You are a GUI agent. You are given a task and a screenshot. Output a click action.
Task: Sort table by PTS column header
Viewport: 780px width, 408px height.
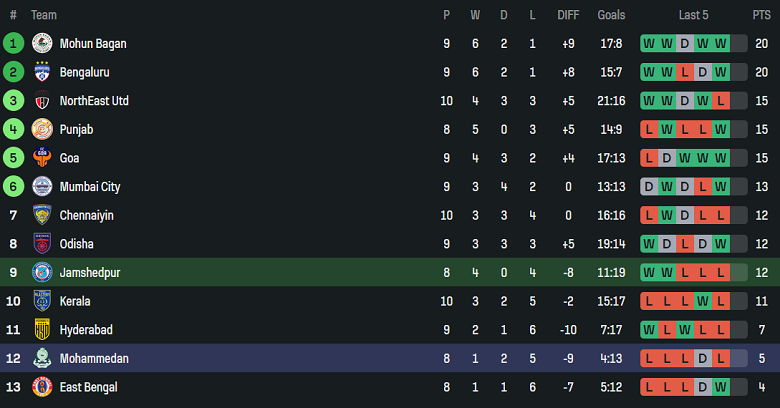click(762, 15)
